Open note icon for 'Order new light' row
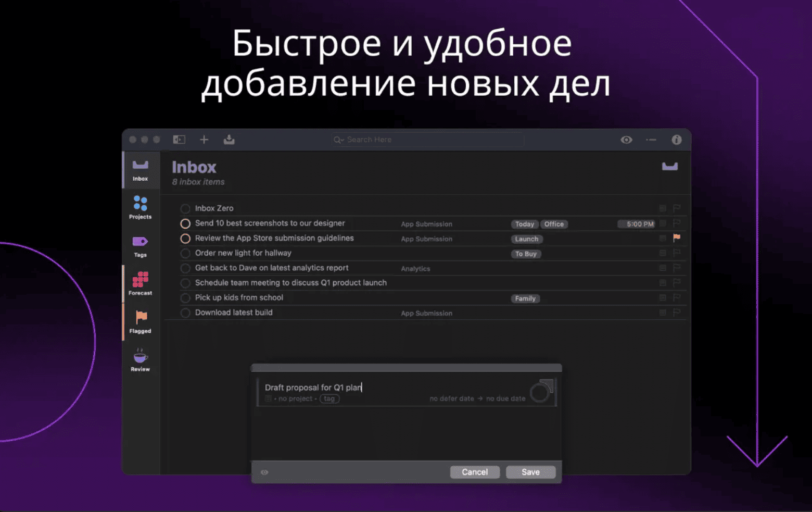The height and width of the screenshot is (512, 812). coord(663,253)
